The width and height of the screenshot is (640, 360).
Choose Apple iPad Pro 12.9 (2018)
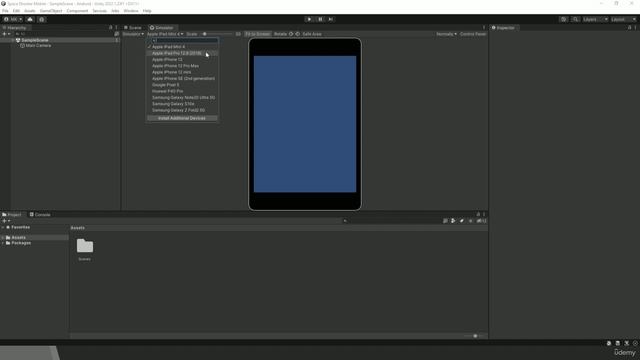[x=182, y=53]
